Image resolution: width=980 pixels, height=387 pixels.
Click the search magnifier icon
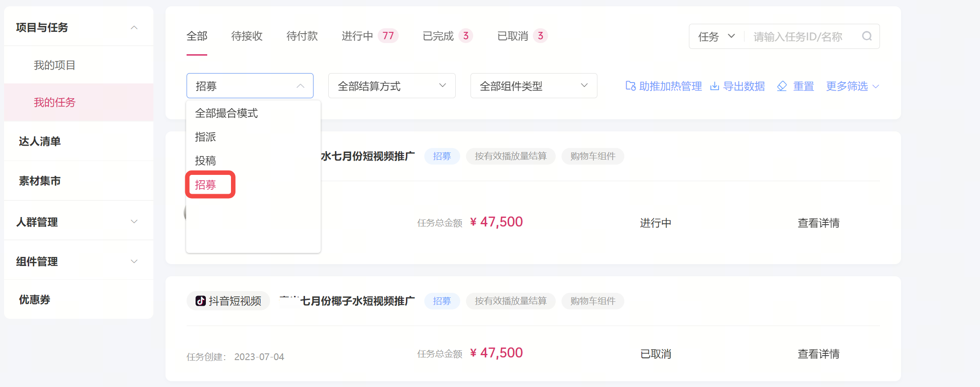(x=867, y=36)
